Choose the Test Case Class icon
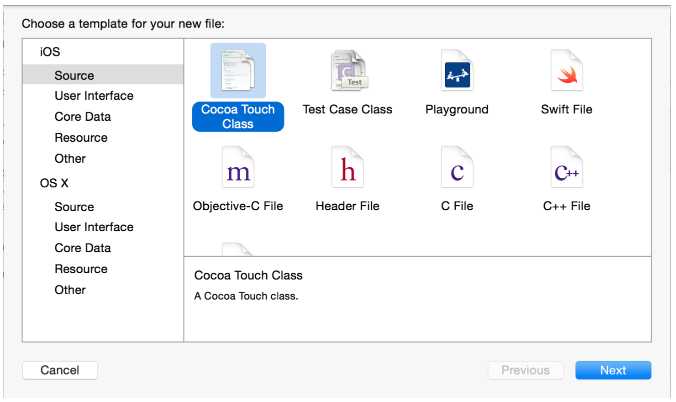Image resolution: width=676 pixels, height=402 pixels. [x=349, y=70]
